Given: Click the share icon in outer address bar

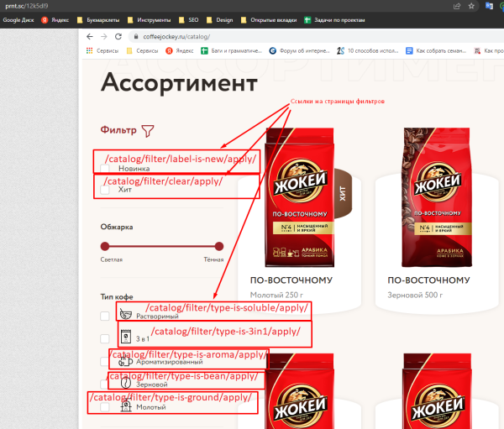Looking at the screenshot, I should (457, 6).
